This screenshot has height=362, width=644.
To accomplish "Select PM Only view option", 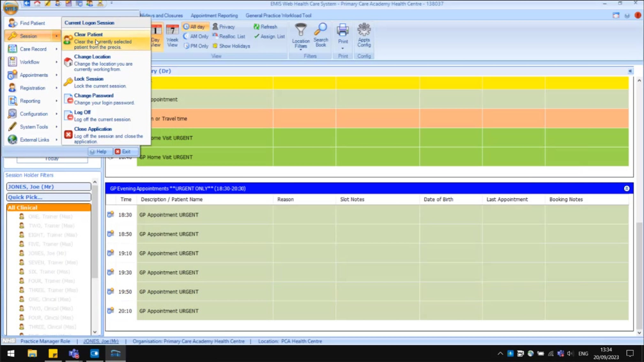I will (x=196, y=46).
